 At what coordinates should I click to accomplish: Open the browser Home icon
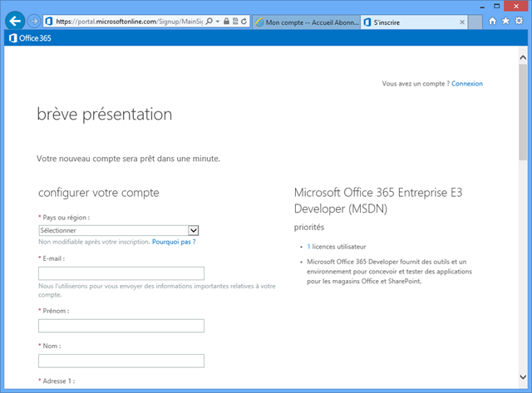(x=492, y=21)
